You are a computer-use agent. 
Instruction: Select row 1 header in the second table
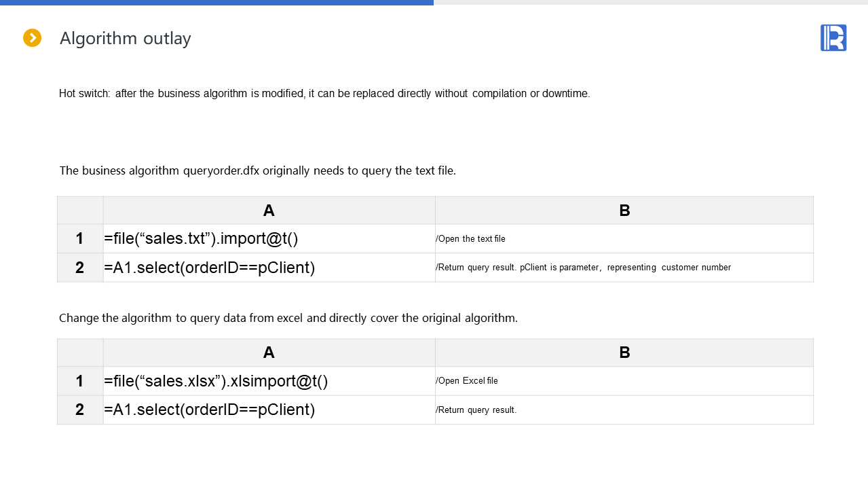80,381
